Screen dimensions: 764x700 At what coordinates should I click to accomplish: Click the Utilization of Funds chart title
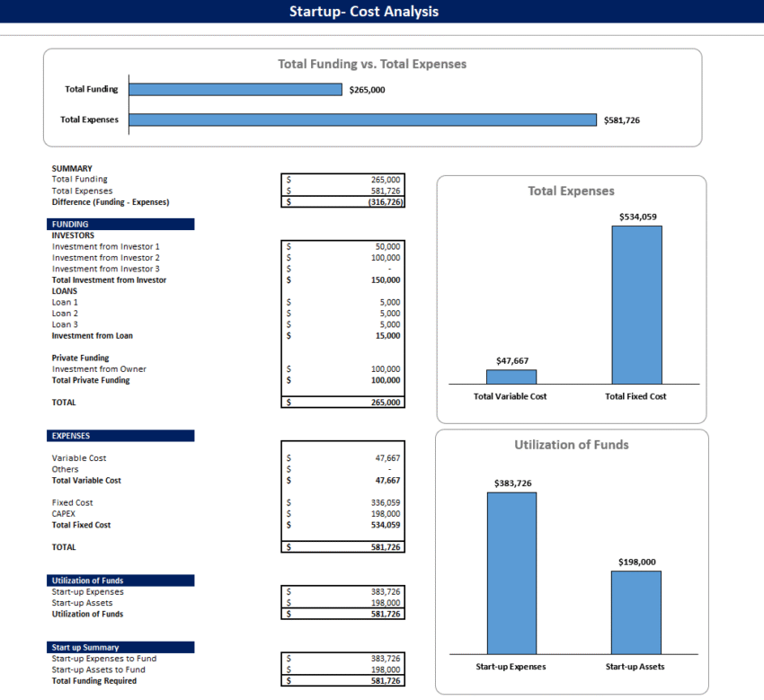[x=573, y=442]
